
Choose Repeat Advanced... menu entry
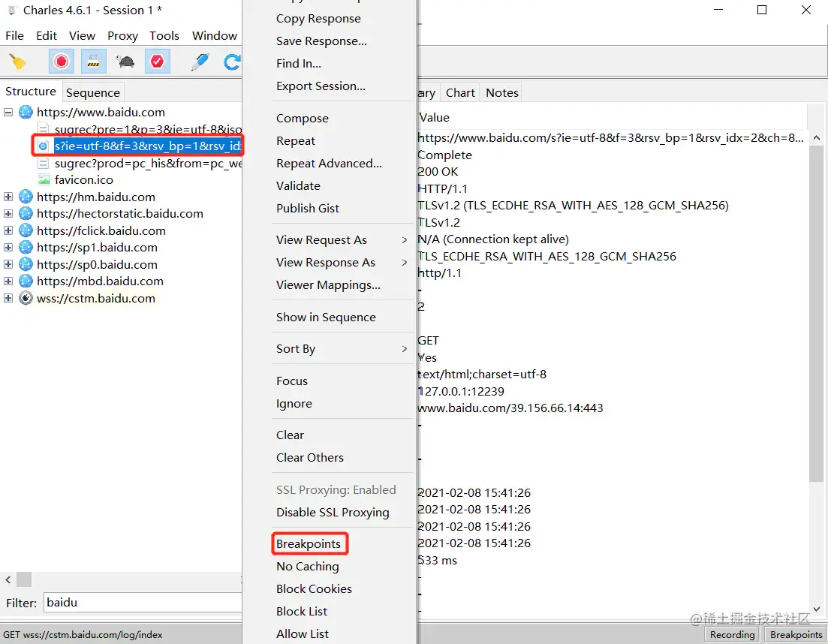coord(329,163)
